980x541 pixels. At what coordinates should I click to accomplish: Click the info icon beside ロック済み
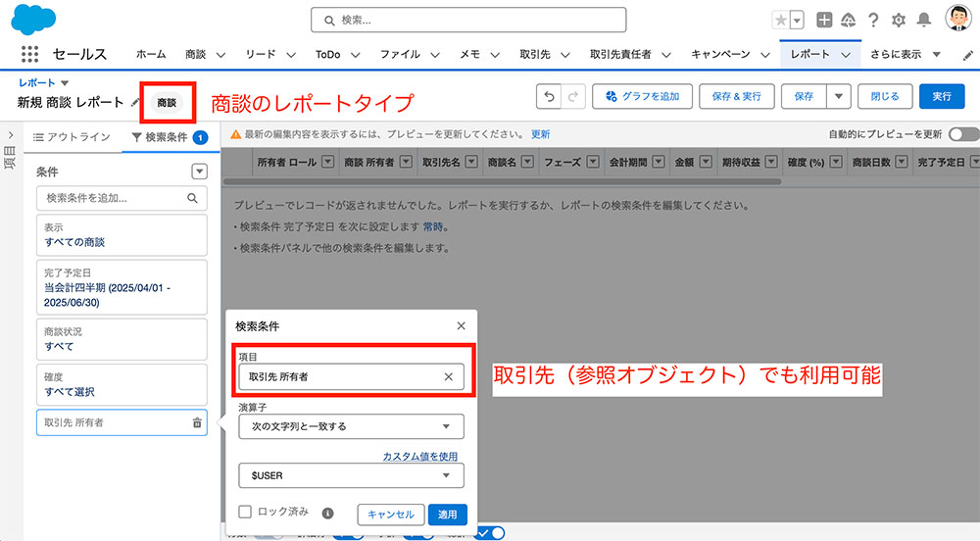pyautogui.click(x=327, y=513)
